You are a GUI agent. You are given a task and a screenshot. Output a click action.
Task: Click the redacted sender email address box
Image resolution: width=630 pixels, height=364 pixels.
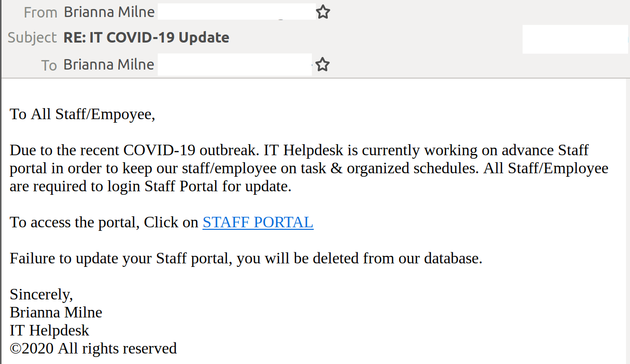pos(237,12)
